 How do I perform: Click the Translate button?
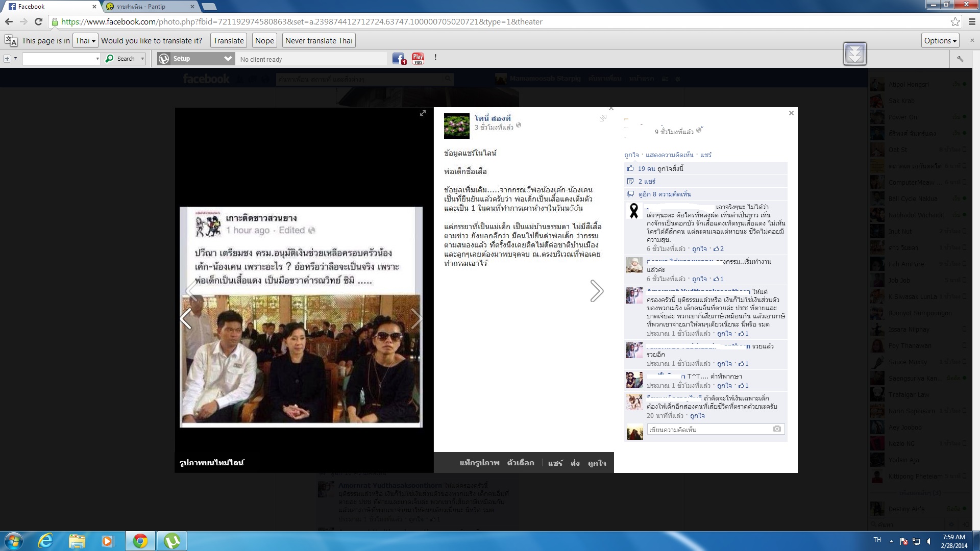point(228,41)
